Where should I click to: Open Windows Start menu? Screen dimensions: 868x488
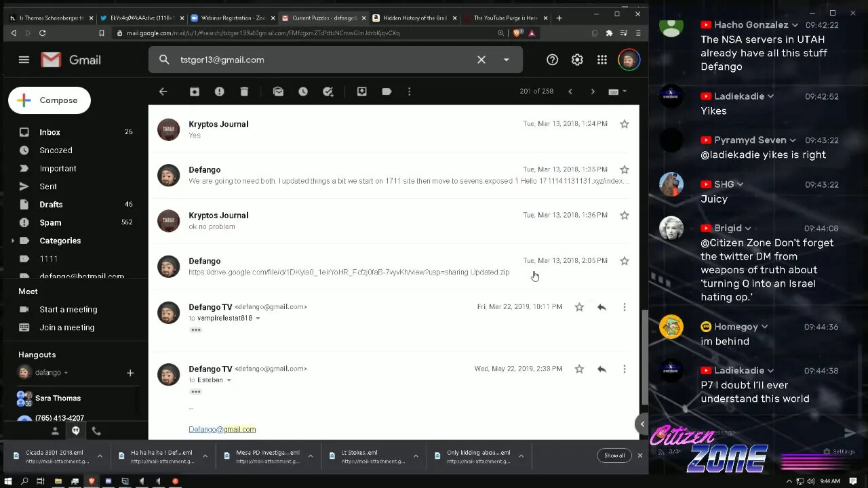8,481
